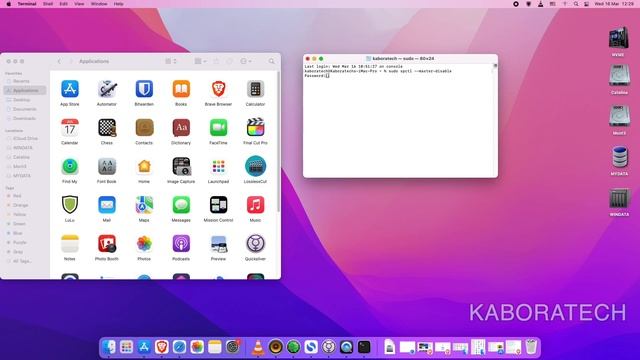Open the Mail app icon
The height and width of the screenshot is (360, 640).
pyautogui.click(x=107, y=205)
